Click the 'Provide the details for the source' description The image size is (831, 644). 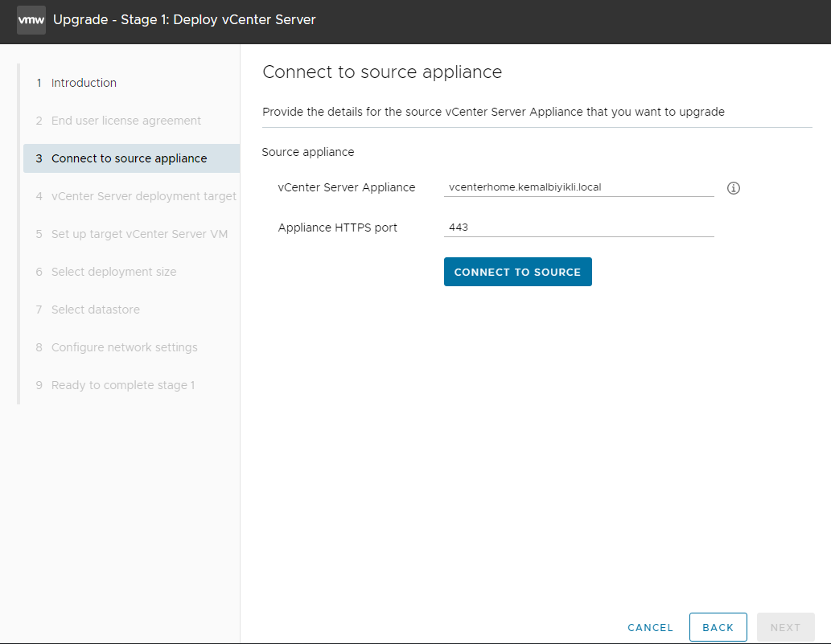[x=493, y=112]
